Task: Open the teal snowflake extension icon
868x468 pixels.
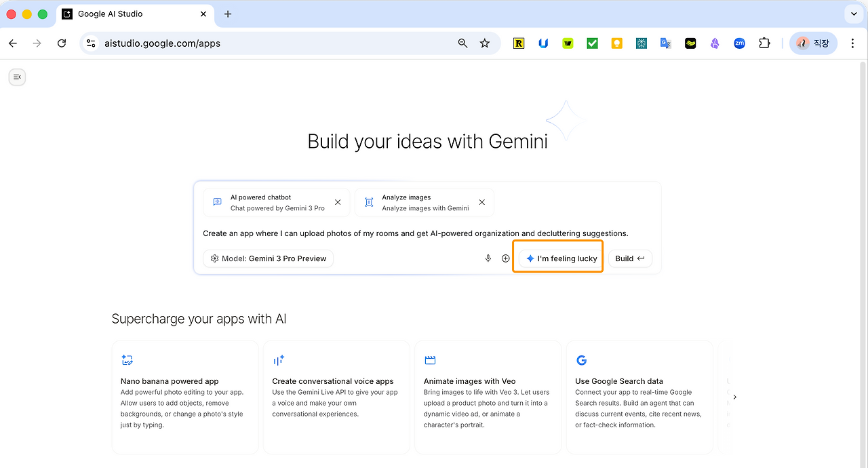Action: pyautogui.click(x=642, y=43)
